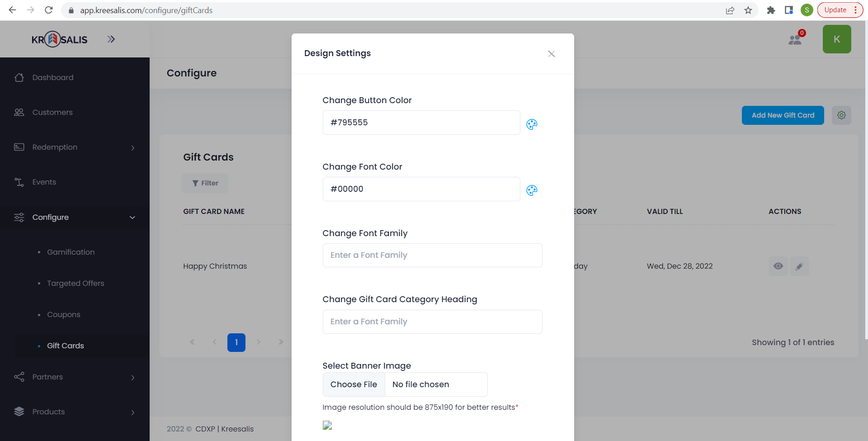Open Gamification under Configure
868x441 pixels.
pos(71,252)
